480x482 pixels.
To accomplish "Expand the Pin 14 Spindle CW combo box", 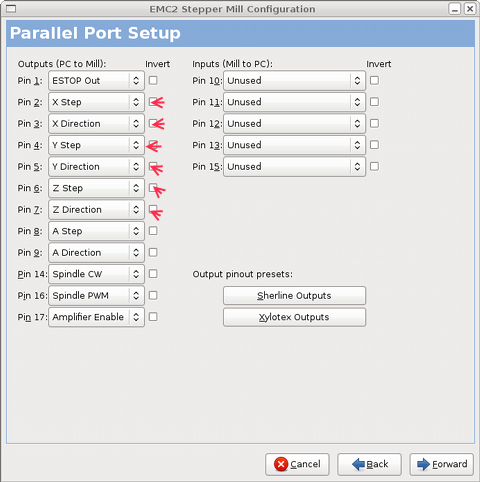I will pyautogui.click(x=96, y=274).
